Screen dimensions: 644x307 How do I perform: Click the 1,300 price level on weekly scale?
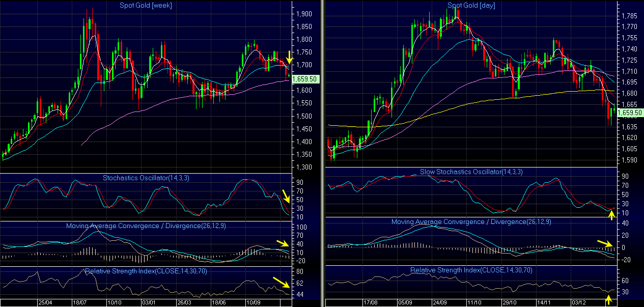tap(304, 167)
